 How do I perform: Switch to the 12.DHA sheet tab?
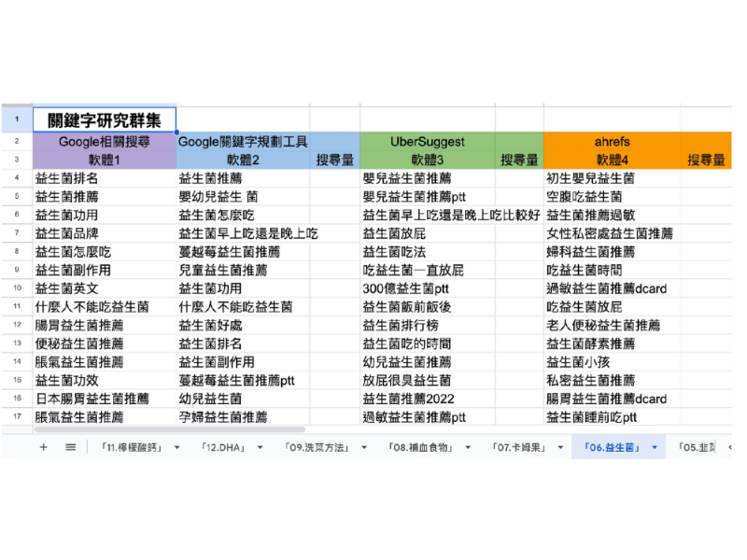point(217,447)
